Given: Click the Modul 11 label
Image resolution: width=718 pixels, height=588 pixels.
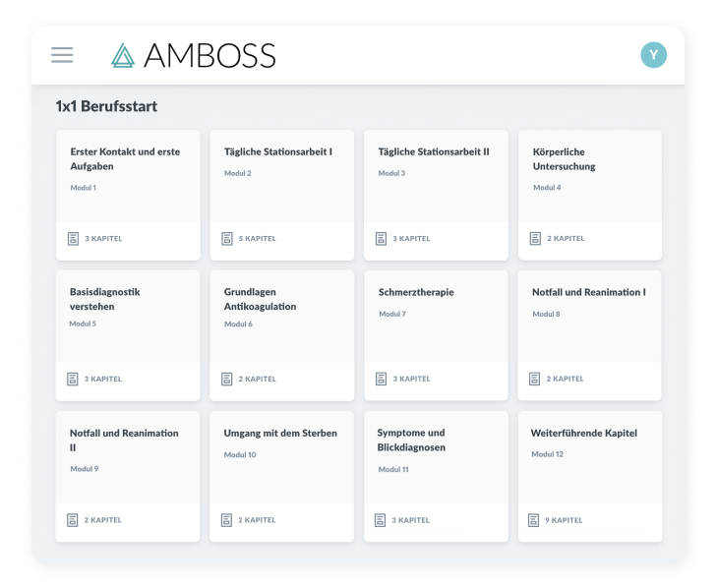Looking at the screenshot, I should coord(393,469).
